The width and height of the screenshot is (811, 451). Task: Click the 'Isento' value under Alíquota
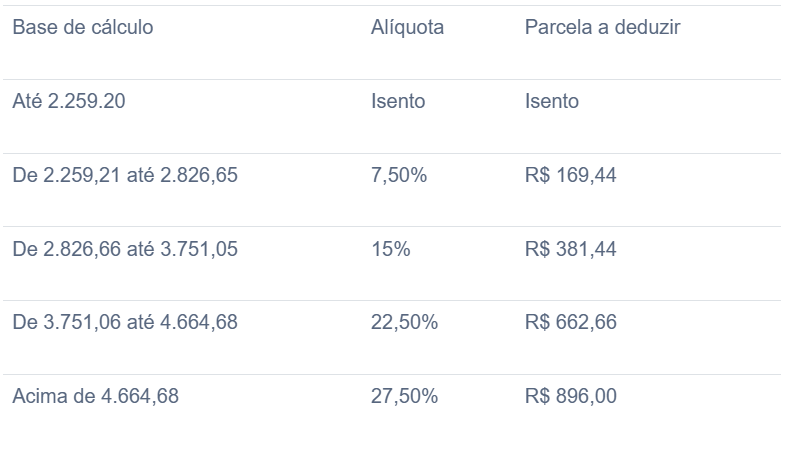(x=398, y=101)
